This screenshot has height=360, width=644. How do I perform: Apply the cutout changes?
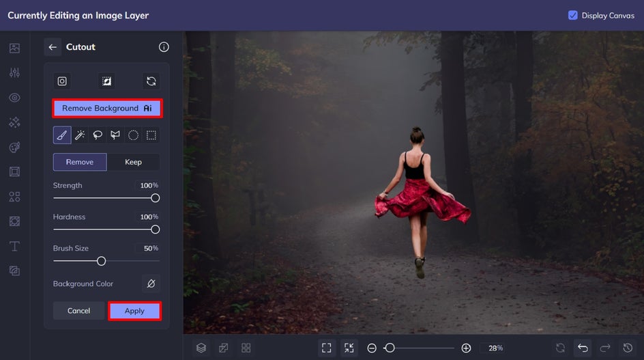pyautogui.click(x=134, y=311)
